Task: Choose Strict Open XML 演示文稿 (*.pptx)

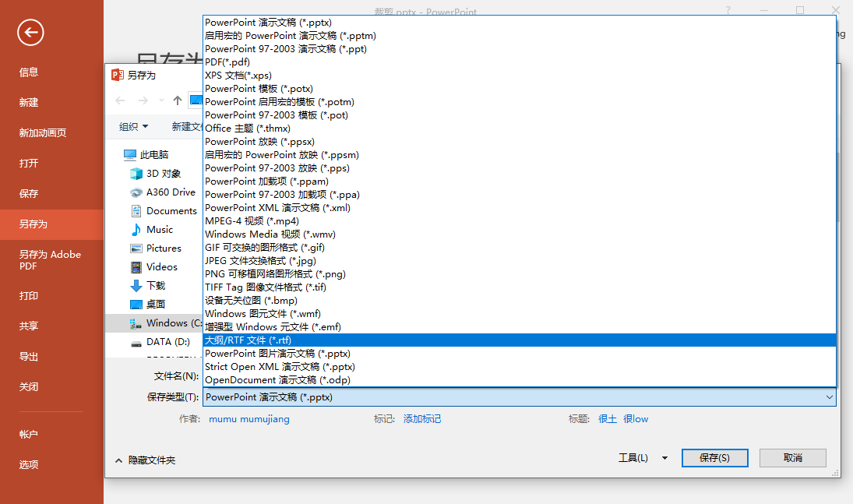Action: (519, 367)
